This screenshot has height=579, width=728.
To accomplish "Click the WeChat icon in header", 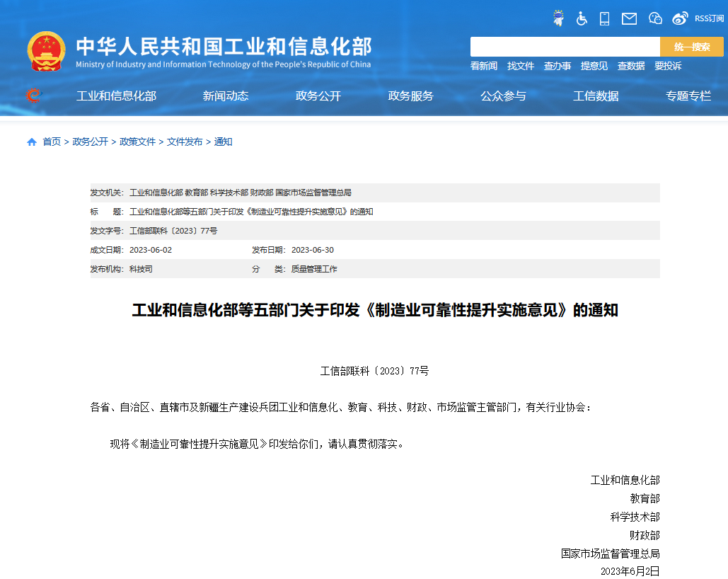I will pyautogui.click(x=655, y=18).
